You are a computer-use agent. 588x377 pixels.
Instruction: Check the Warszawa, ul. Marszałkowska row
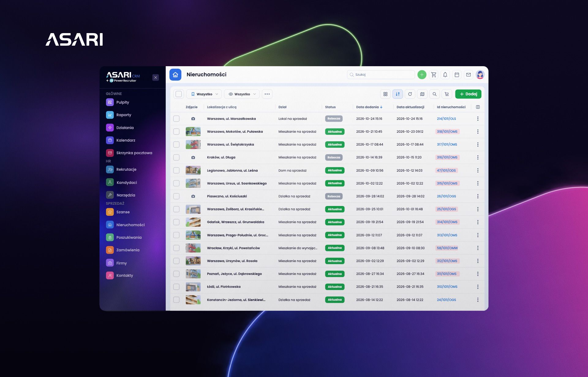point(176,119)
